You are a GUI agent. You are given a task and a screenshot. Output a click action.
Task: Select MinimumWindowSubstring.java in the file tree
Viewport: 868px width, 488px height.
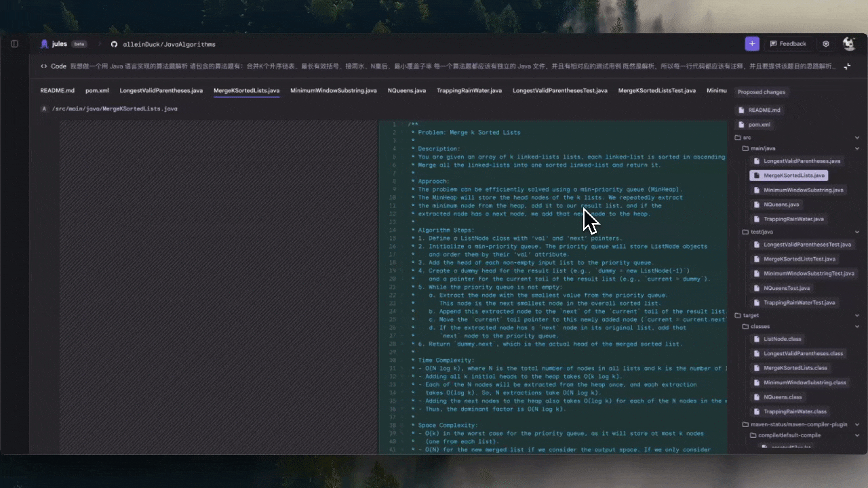pyautogui.click(x=799, y=190)
